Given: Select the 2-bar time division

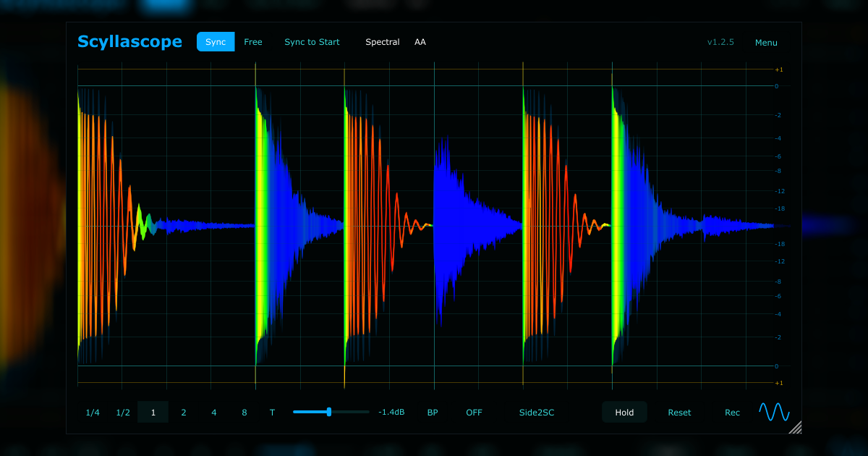Looking at the screenshot, I should [x=183, y=412].
